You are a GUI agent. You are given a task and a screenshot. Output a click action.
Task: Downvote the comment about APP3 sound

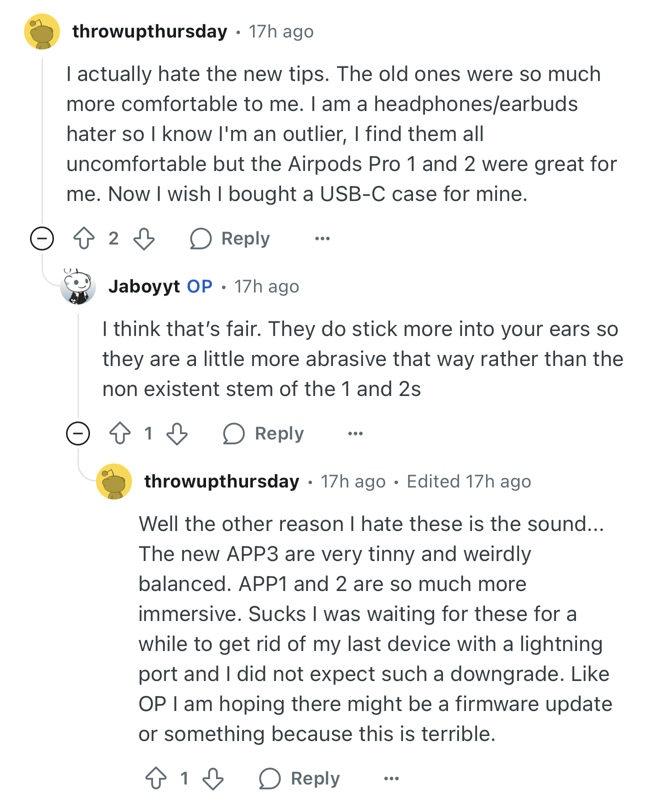pyautogui.click(x=213, y=778)
